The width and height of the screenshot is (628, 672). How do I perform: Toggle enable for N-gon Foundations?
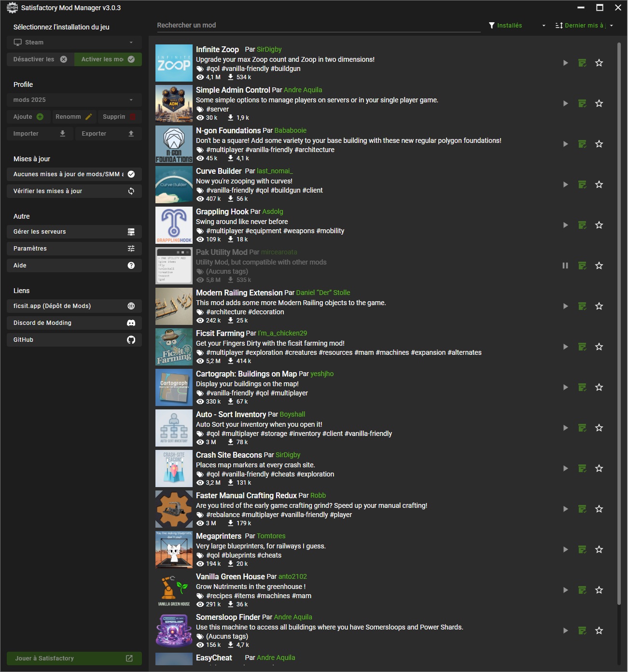click(x=565, y=144)
